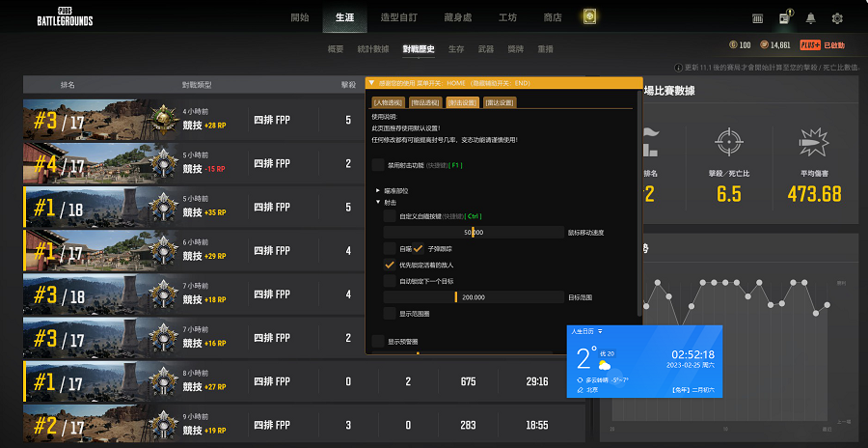Click the info icon before the 更新 11.1 notice
Image resolution: width=868 pixels, height=448 pixels.
(x=678, y=68)
